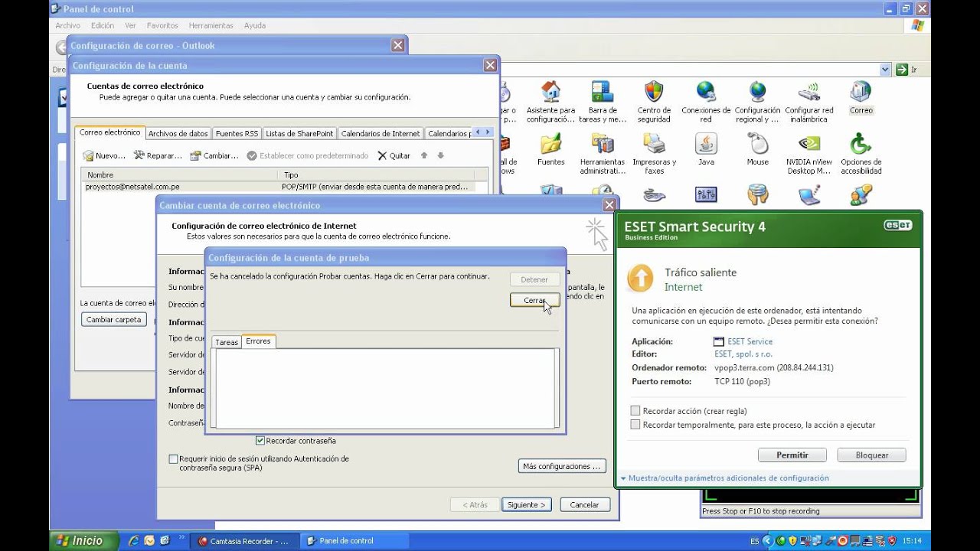
Task: Switch to Archivos de datos tab
Action: [178, 133]
